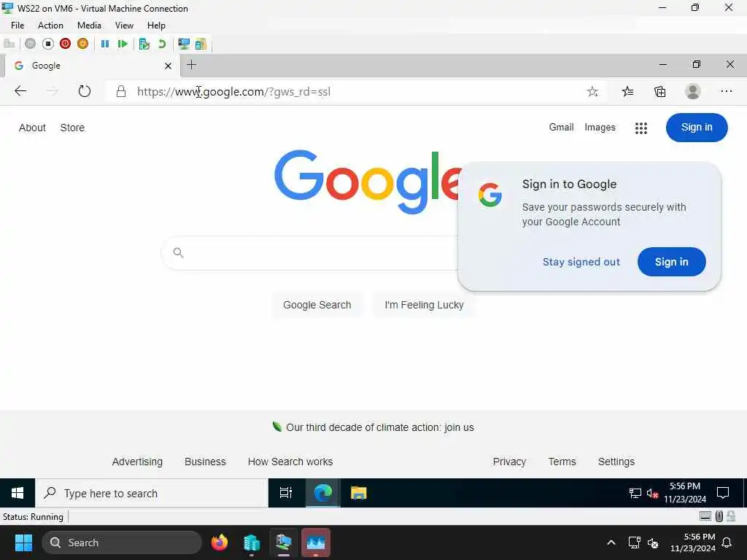Click the Edge icon in guest taskbar
This screenshot has height=560, width=747.
tap(322, 493)
